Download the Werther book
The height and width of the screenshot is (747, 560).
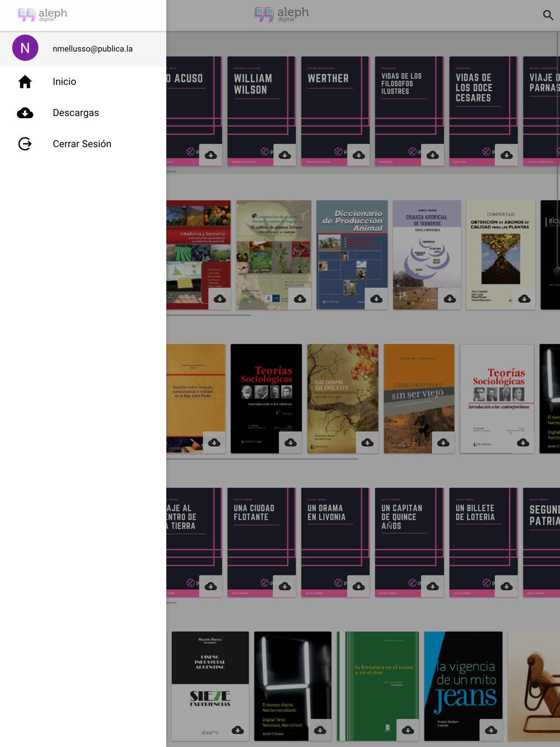tap(358, 155)
